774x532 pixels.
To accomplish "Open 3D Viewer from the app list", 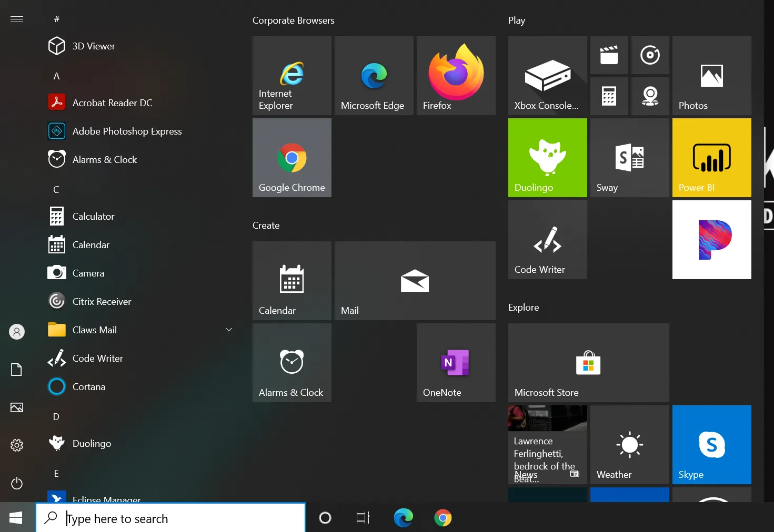I will click(139, 46).
